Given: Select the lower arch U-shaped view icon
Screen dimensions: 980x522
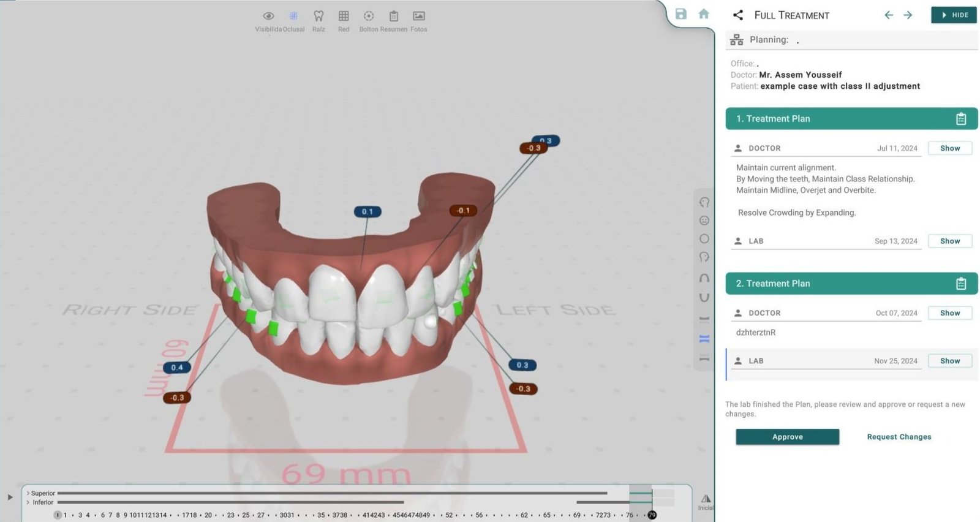Looking at the screenshot, I should [704, 298].
